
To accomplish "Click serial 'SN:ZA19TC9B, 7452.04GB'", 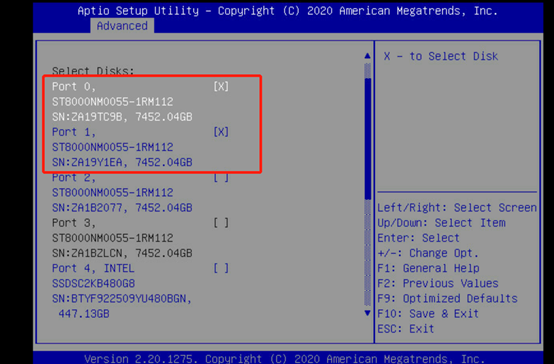I will point(122,117).
